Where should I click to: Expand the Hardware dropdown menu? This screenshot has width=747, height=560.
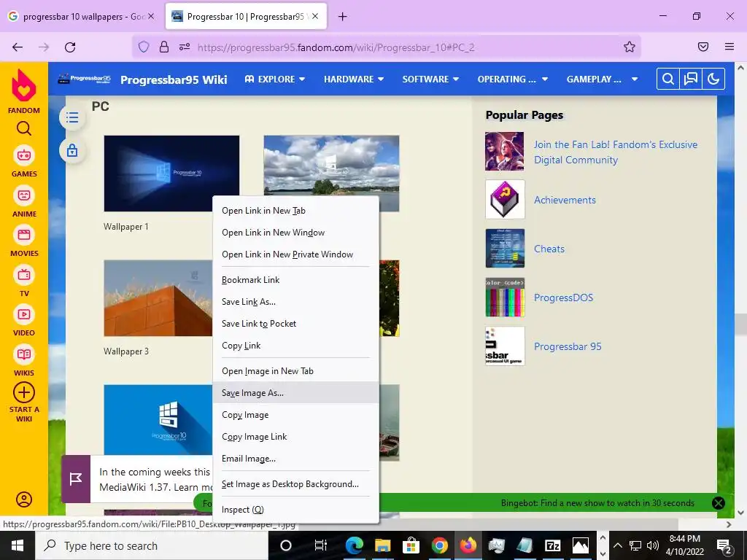[354, 79]
